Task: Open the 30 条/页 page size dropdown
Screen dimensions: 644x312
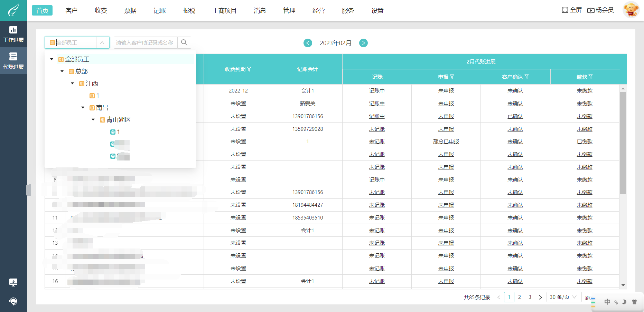Action: point(563,297)
